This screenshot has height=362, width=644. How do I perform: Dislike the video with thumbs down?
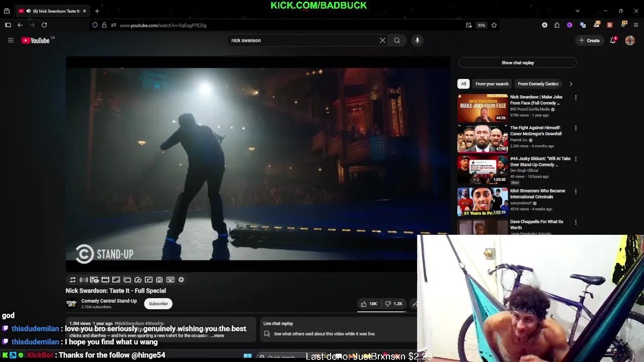[x=393, y=304]
